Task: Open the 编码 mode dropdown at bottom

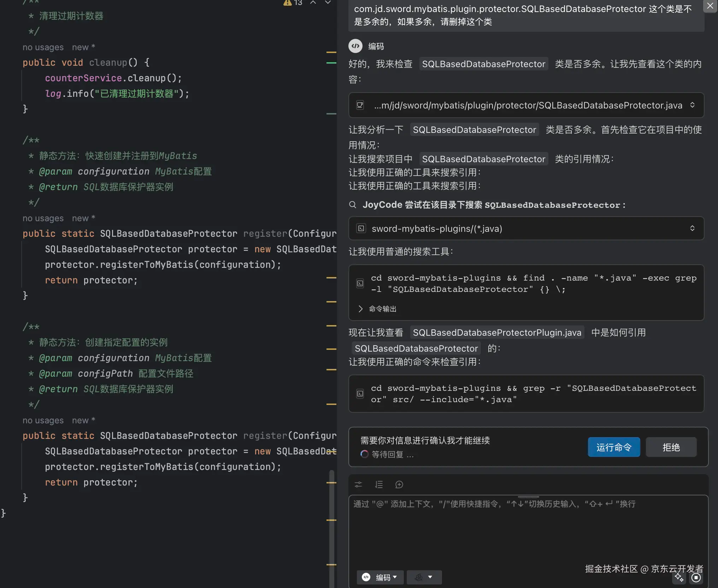Action: coord(380,577)
